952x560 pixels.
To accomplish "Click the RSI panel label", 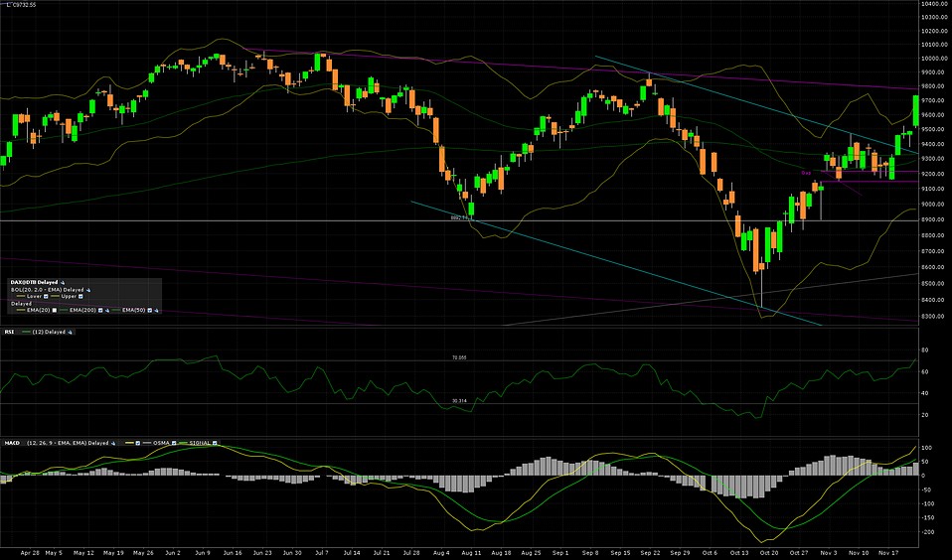I will (9, 332).
